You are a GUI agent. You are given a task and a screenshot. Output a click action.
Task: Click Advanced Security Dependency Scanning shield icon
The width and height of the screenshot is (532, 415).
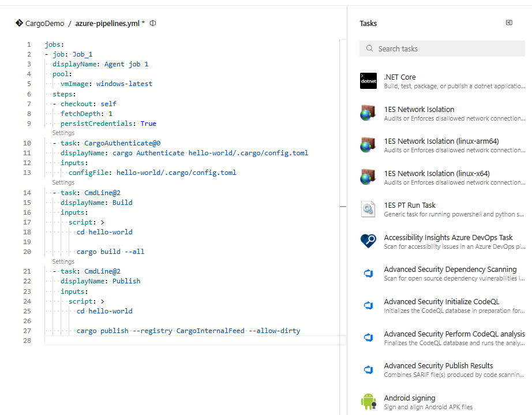point(368,272)
